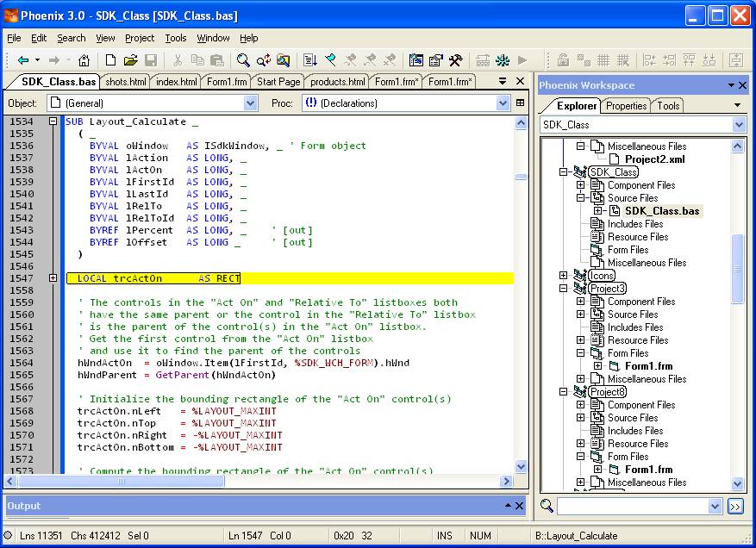The height and width of the screenshot is (548, 756).
Task: Select Project2.xml in the Explorer tree
Action: pyautogui.click(x=655, y=159)
